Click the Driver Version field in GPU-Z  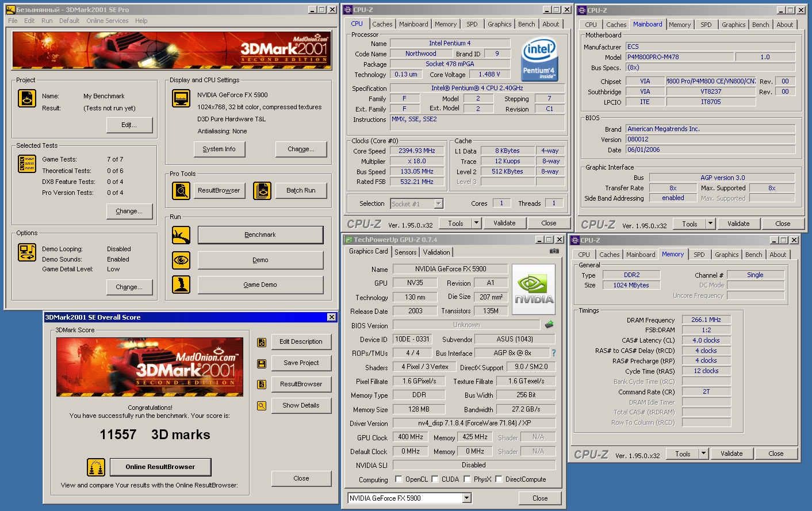tap(474, 423)
